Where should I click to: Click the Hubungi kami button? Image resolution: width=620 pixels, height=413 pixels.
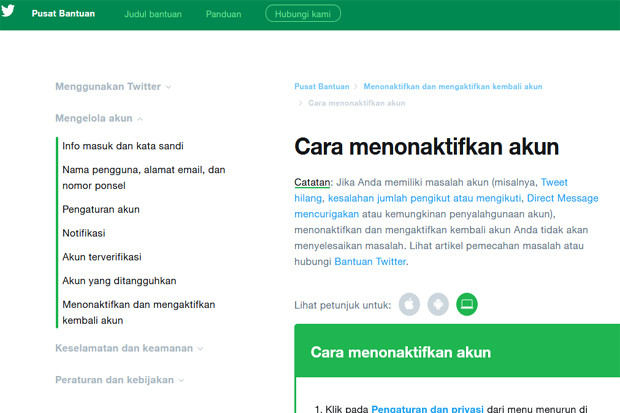click(x=303, y=13)
